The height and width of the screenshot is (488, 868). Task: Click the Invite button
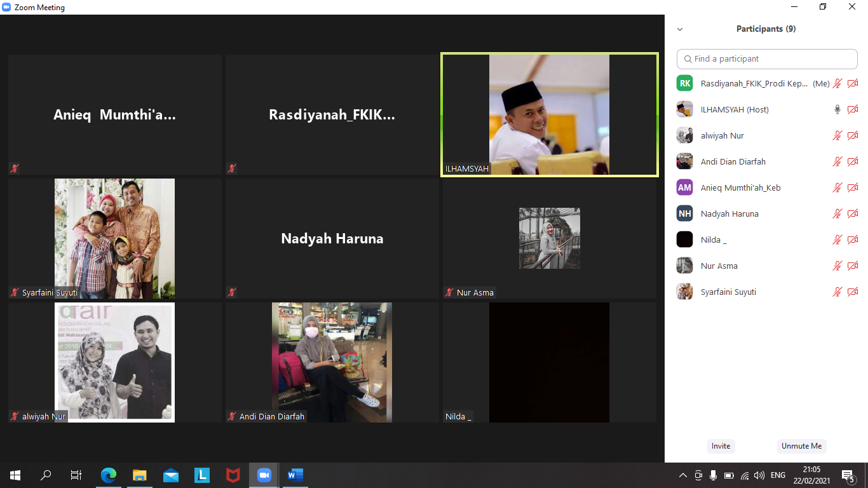tap(721, 446)
